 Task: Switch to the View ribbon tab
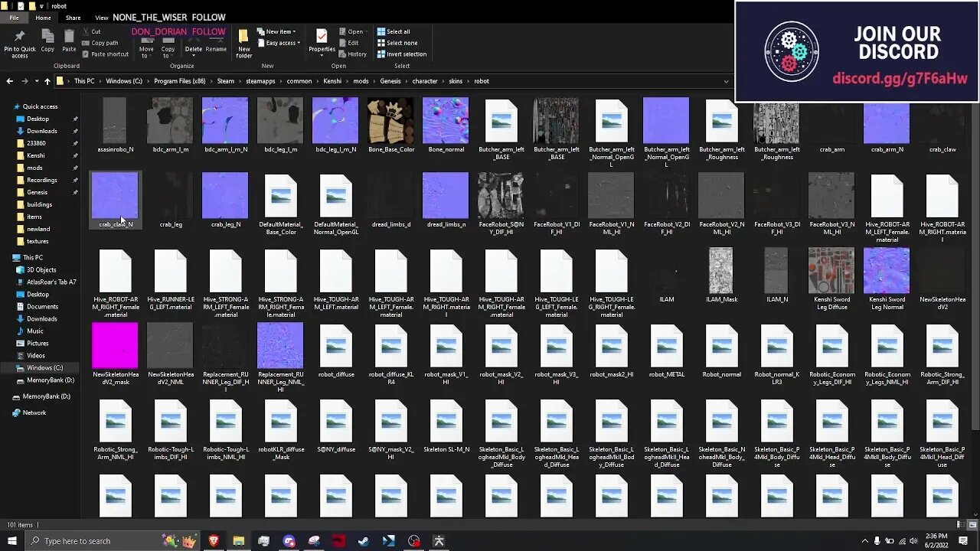(101, 18)
